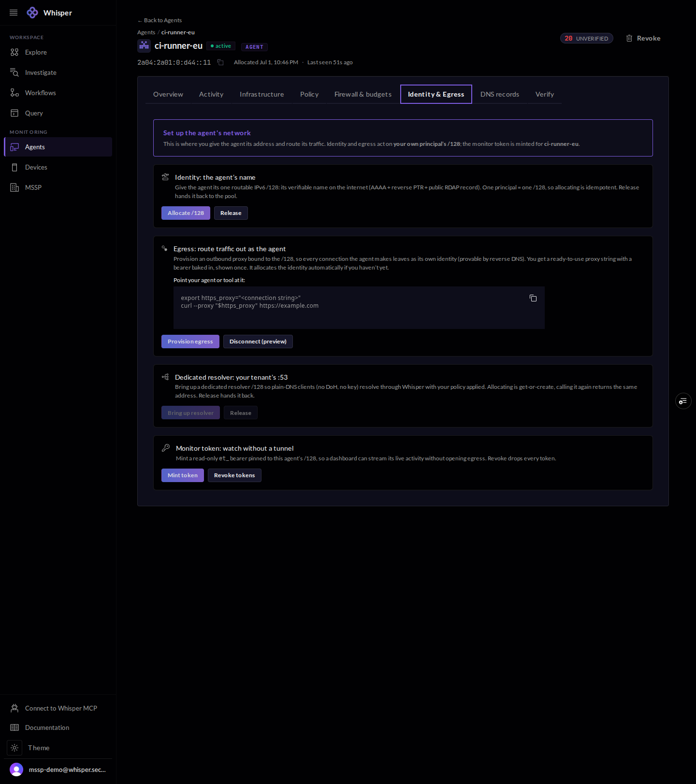Click the Identity section icon
696x784 pixels.
pyautogui.click(x=165, y=177)
